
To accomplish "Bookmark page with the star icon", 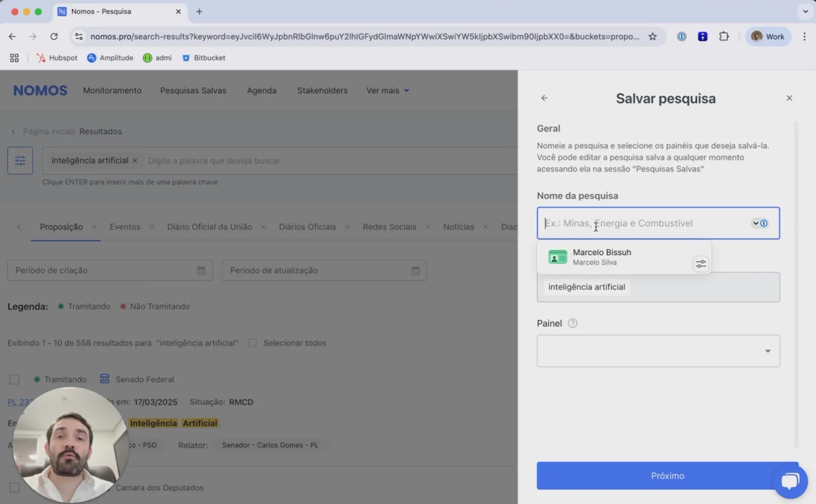I will (652, 36).
